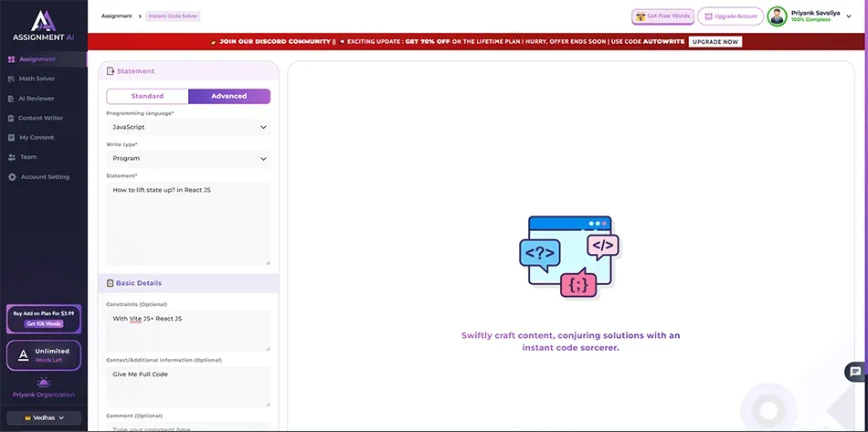Open the Team page
Screen dimensions: 868x432
[28, 157]
